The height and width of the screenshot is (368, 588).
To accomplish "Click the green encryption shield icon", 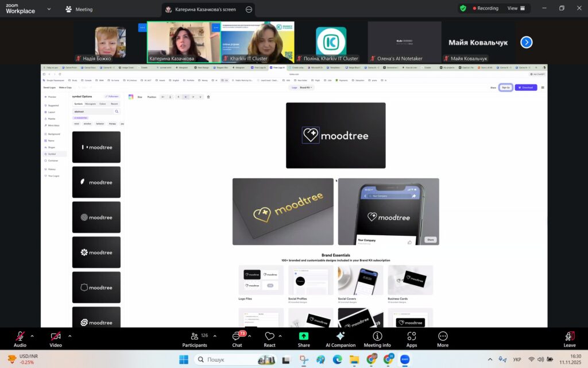I will pyautogui.click(x=463, y=9).
